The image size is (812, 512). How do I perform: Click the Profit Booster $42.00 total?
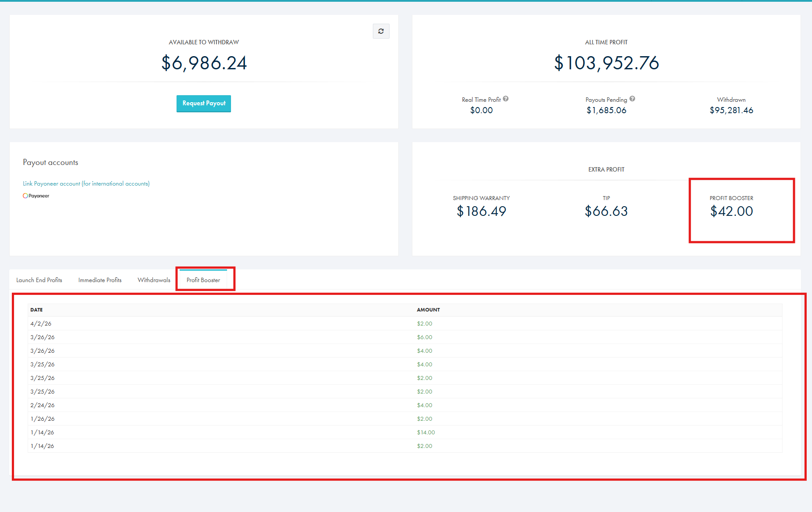tap(731, 211)
